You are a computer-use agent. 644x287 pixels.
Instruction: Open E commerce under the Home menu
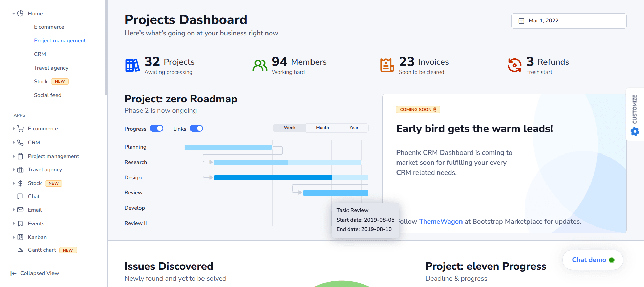[49, 27]
